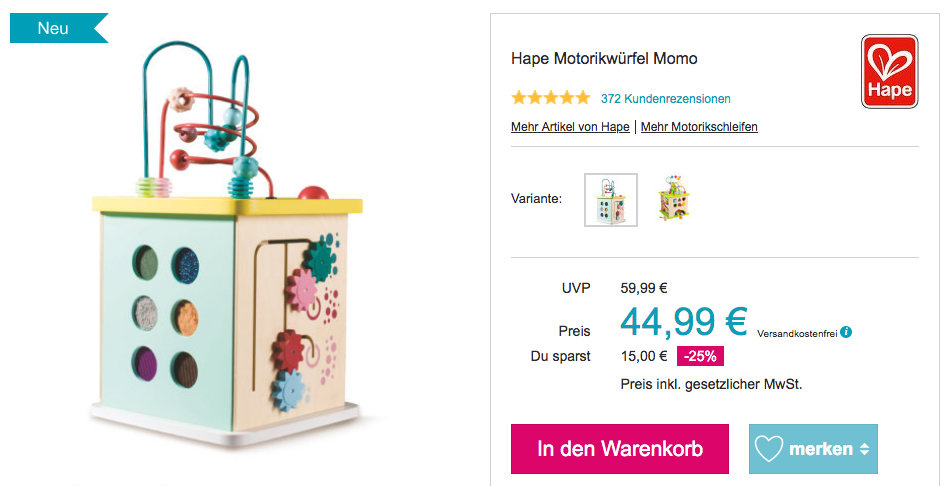The image size is (950, 486).
Task: Add item with In den Warenkorb
Action: (620, 449)
